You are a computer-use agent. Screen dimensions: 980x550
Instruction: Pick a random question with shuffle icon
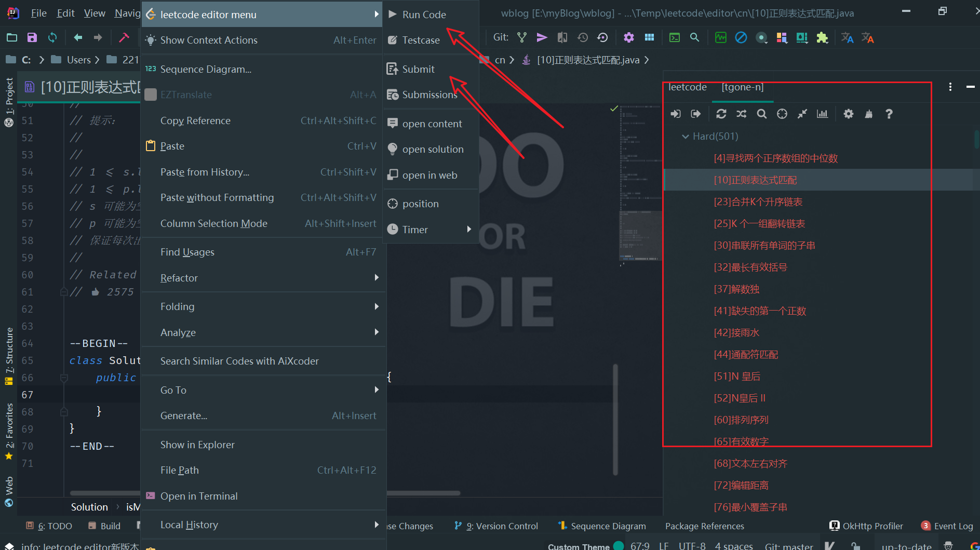point(742,114)
